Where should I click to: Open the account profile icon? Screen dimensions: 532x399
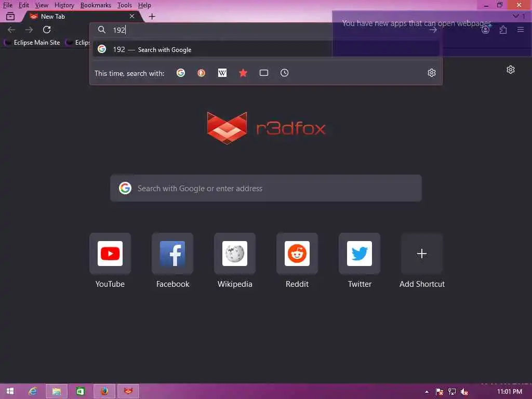(486, 30)
